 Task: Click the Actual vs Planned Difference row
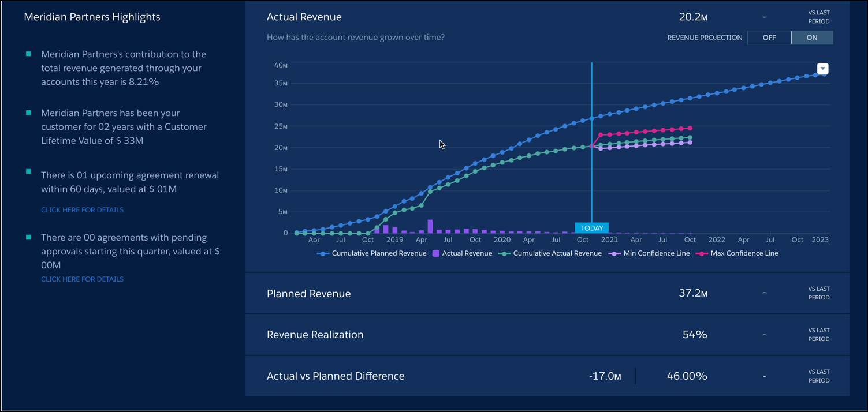pos(336,376)
